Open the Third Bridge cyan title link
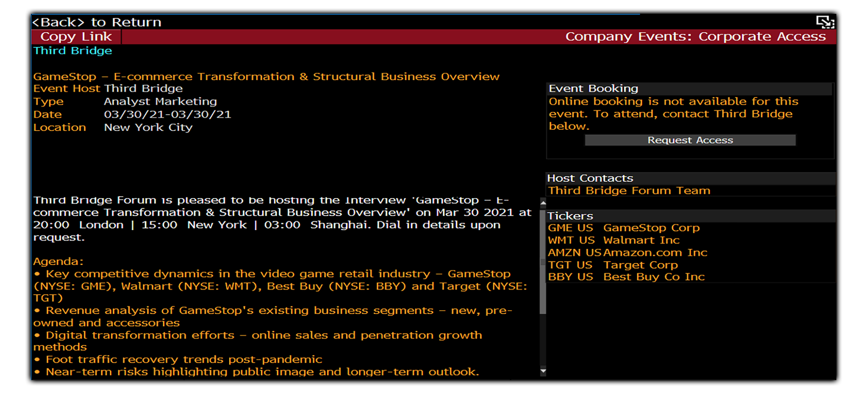This screenshot has width=868, height=394. coord(73,51)
